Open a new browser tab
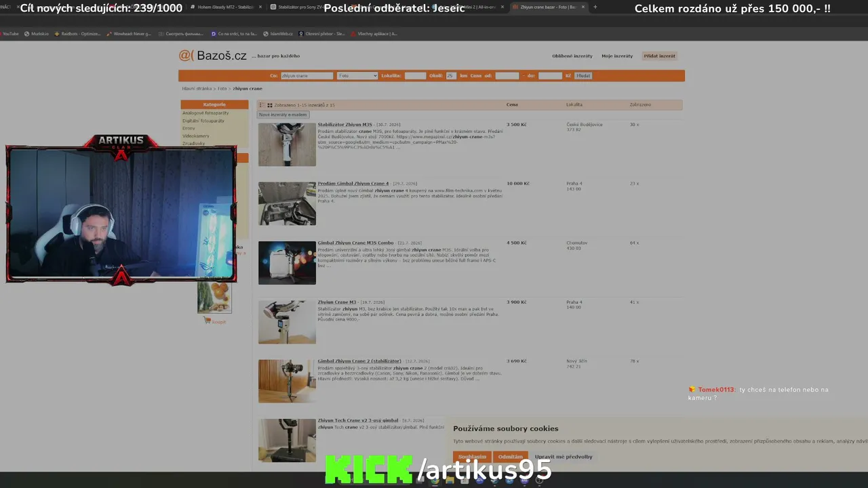 (595, 7)
